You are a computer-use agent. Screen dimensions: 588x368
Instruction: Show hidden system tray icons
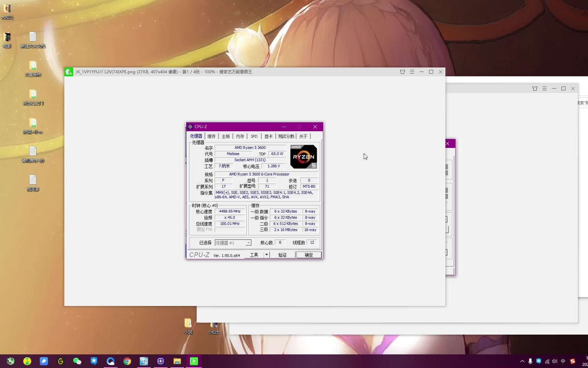(522, 361)
